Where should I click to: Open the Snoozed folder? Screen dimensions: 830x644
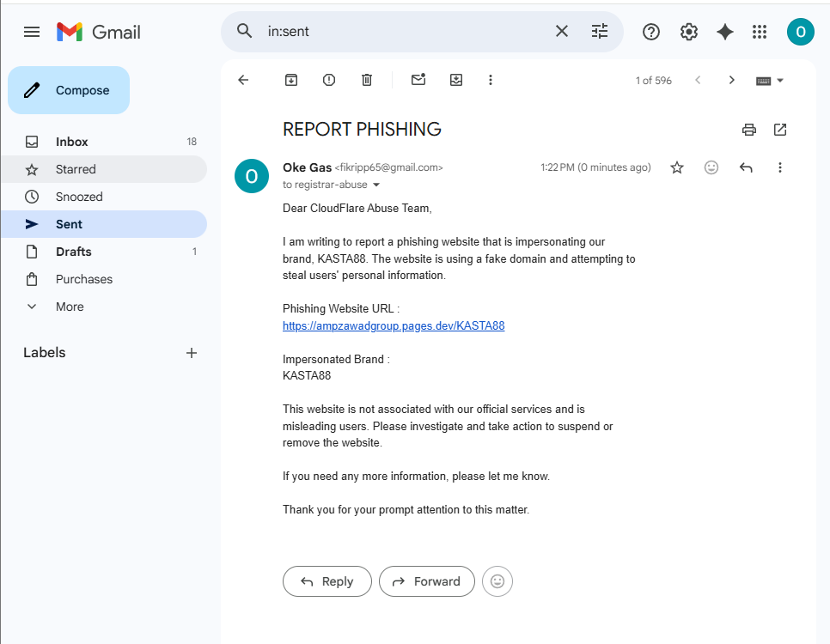[x=104, y=197]
